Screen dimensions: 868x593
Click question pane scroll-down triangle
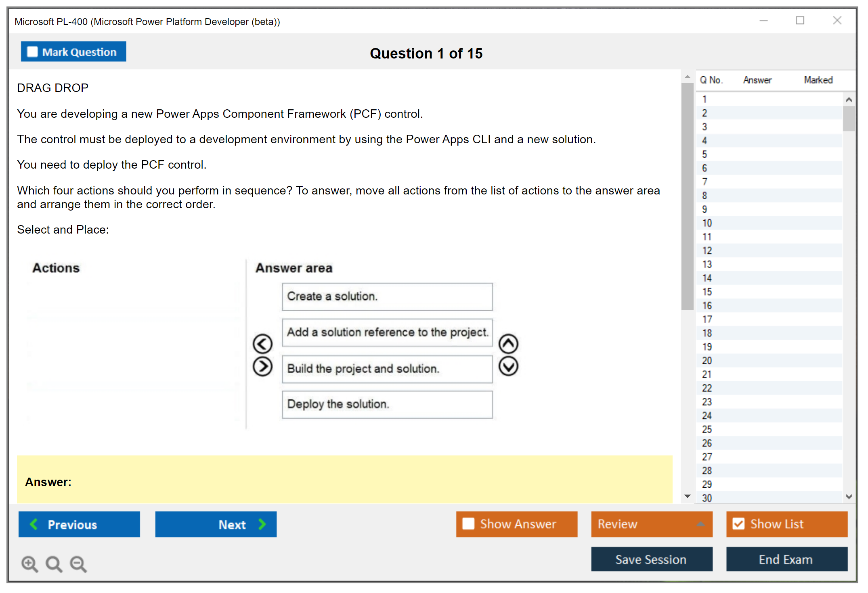(687, 496)
